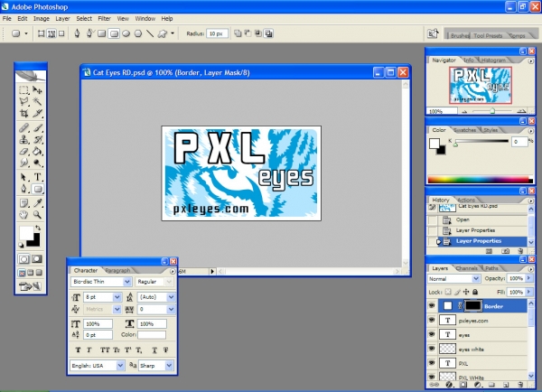542x392 pixels.
Task: Select the Magic Wand tool
Action: point(37,101)
